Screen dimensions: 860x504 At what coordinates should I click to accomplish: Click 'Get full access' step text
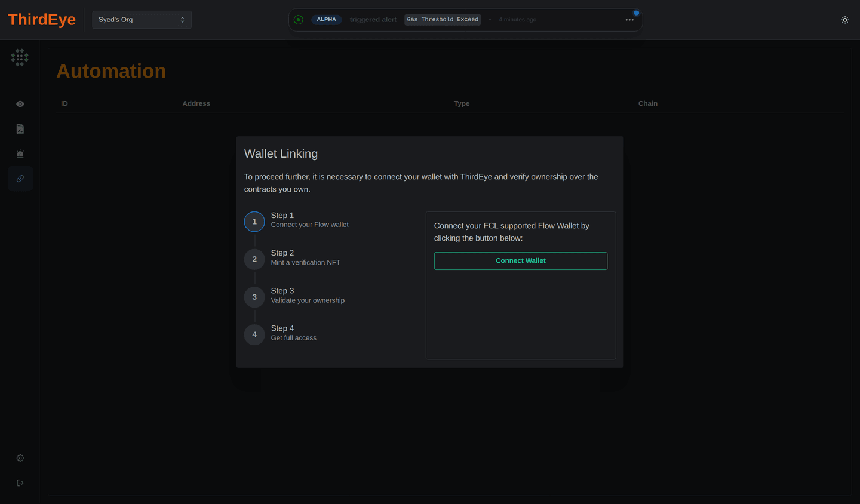[x=294, y=338]
